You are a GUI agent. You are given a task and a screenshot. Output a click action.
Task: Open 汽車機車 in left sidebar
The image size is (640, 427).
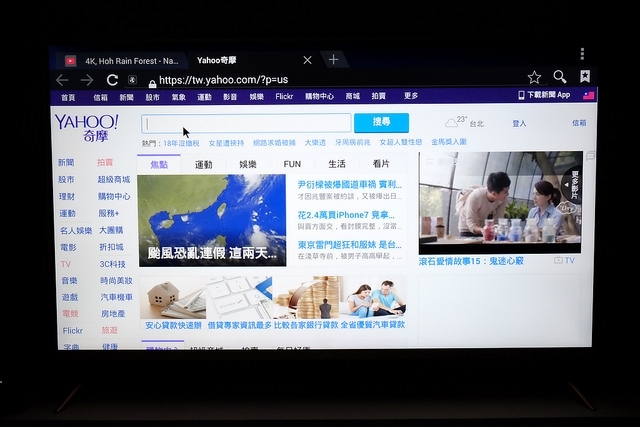(x=117, y=297)
